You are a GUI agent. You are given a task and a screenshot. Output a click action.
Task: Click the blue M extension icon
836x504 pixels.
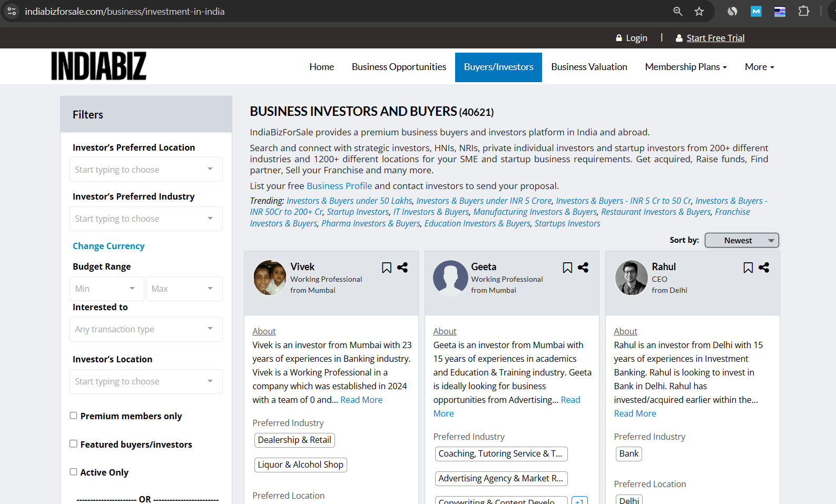[x=756, y=11]
